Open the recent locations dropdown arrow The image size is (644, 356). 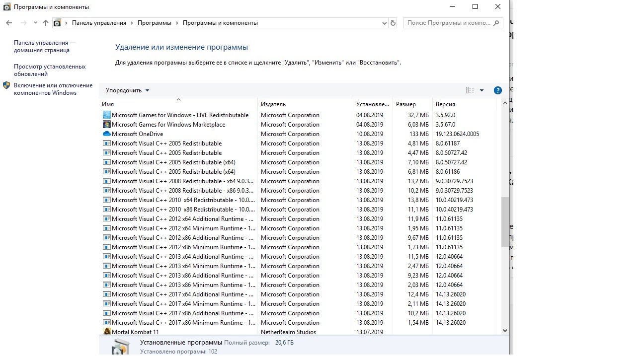tap(35, 23)
